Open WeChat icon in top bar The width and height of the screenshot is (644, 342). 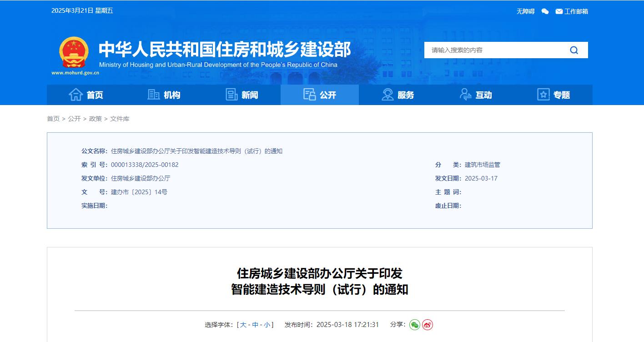coord(545,11)
